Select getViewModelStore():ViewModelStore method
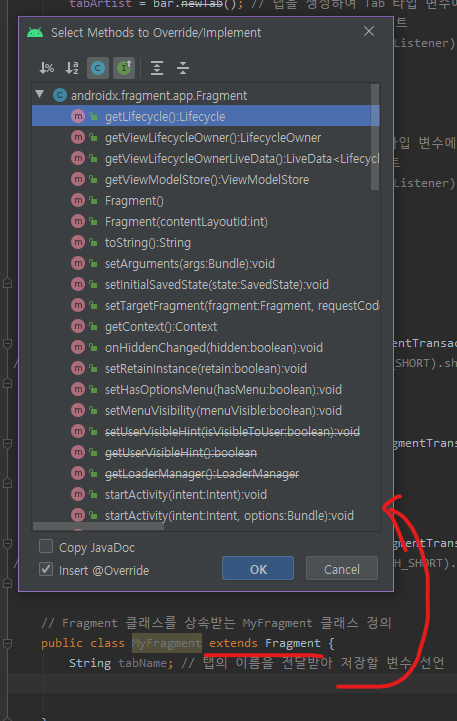 [206, 179]
